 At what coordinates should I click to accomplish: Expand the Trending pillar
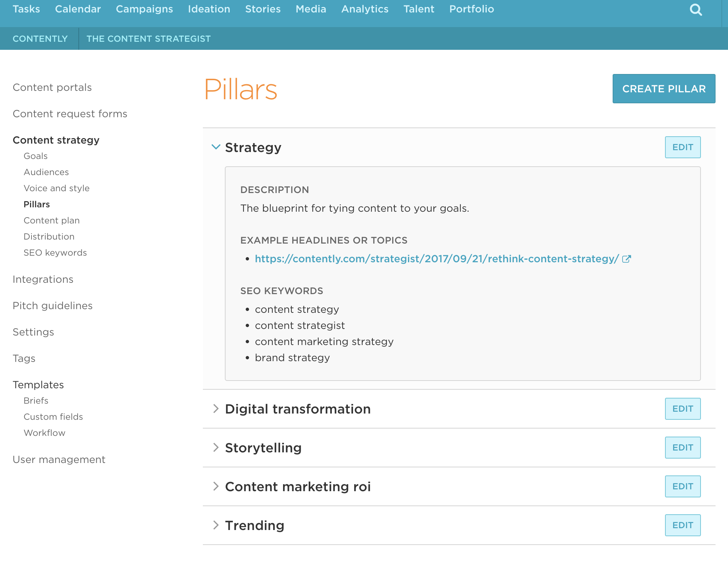(216, 525)
